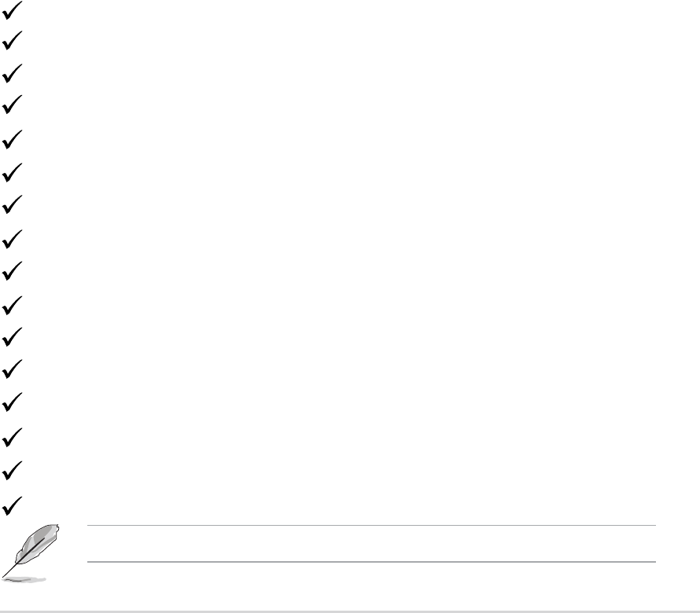Click the gray bar along the page bottom
The image size is (700, 613).
(x=350, y=611)
